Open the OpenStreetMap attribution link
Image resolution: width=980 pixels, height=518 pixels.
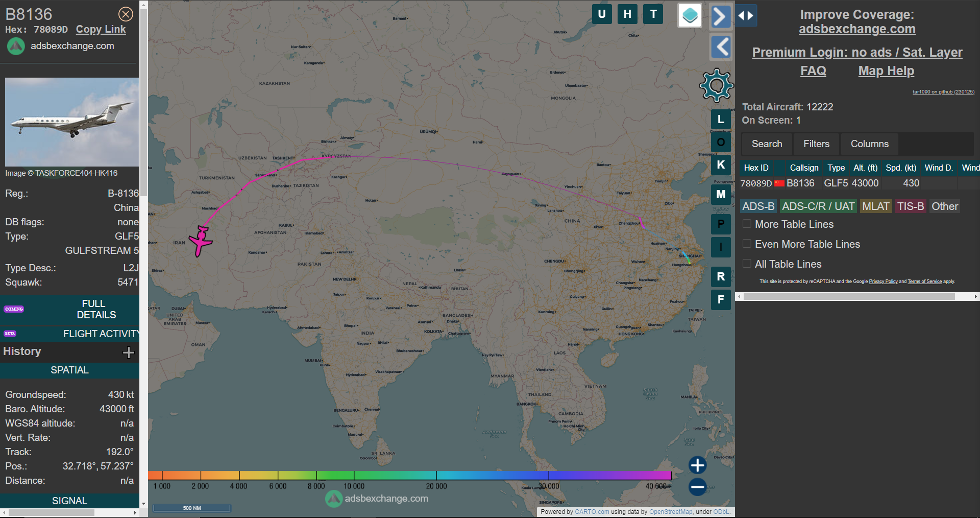click(671, 512)
